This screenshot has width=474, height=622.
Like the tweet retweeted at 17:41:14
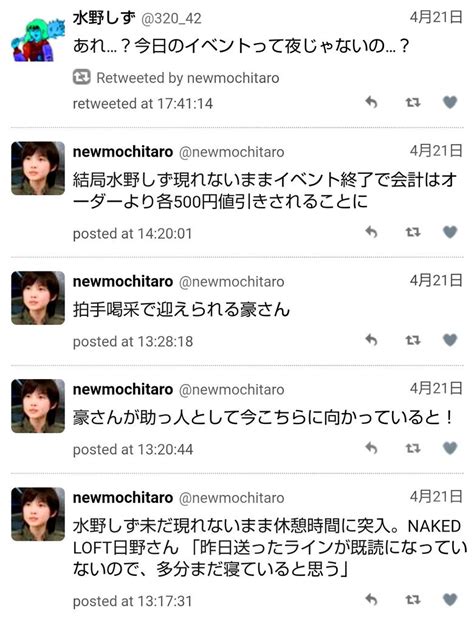tap(450, 102)
